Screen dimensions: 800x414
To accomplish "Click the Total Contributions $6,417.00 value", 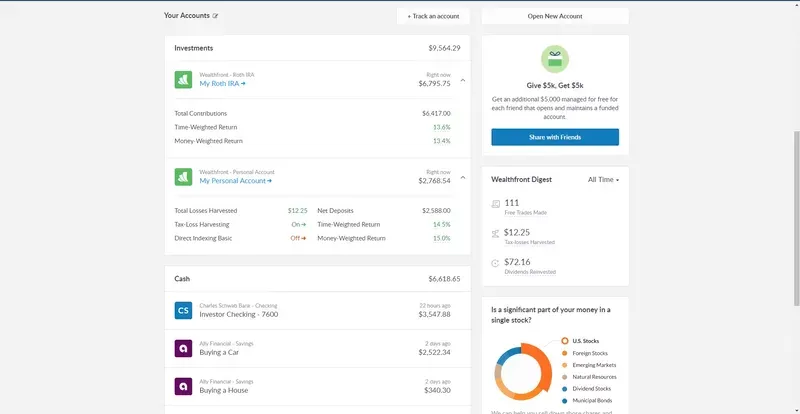I will pyautogui.click(x=436, y=113).
